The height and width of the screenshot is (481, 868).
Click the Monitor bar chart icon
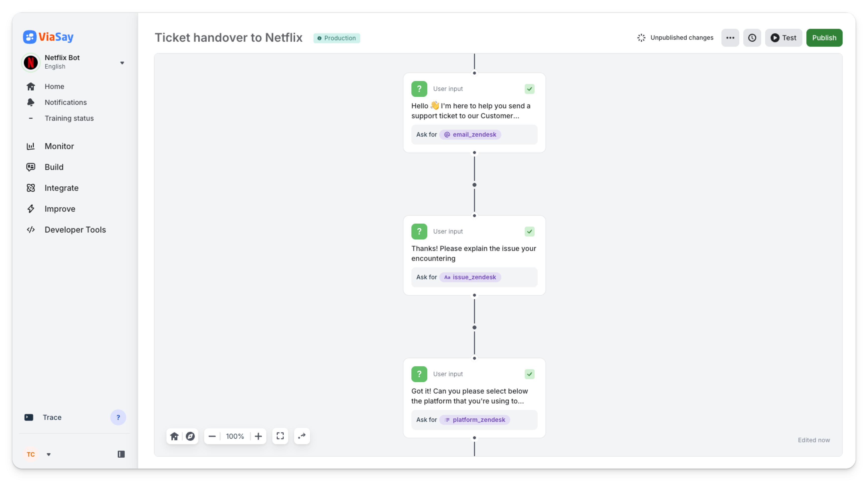coord(31,146)
